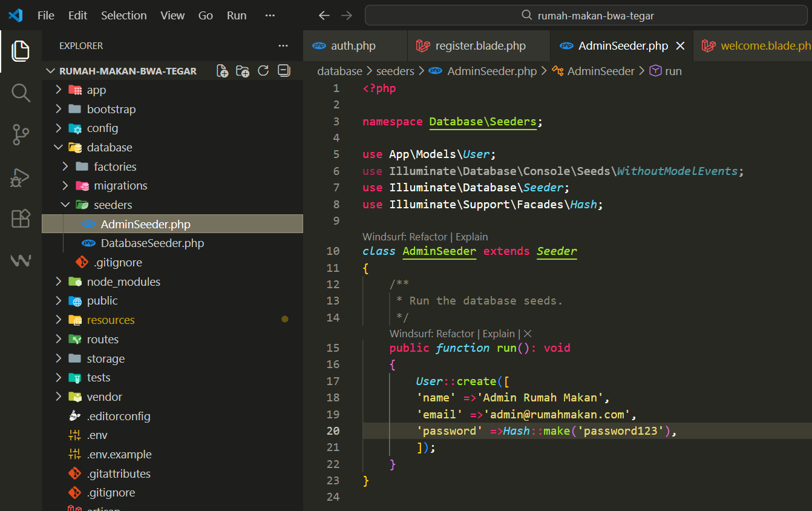Click the New File icon in Explorer
This screenshot has height=511, width=812.
[x=223, y=71]
